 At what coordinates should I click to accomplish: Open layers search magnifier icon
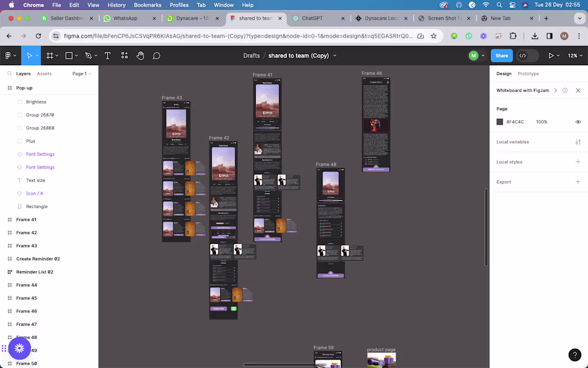click(10, 73)
